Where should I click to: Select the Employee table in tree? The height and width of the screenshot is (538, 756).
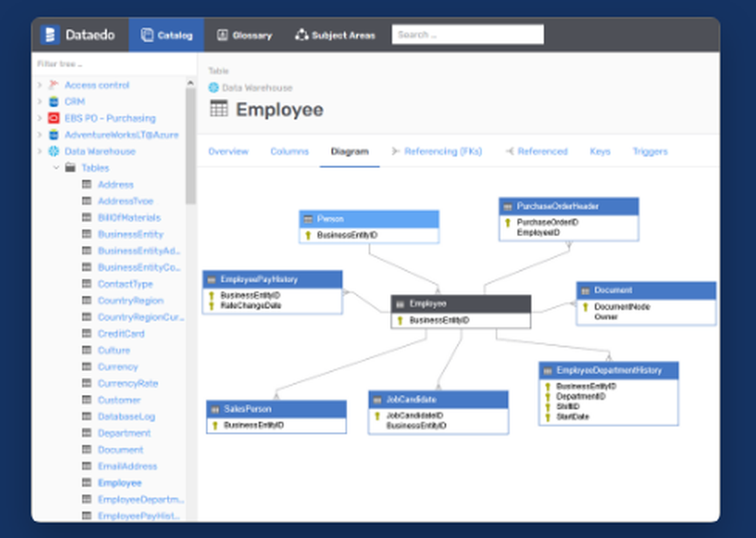(x=119, y=483)
